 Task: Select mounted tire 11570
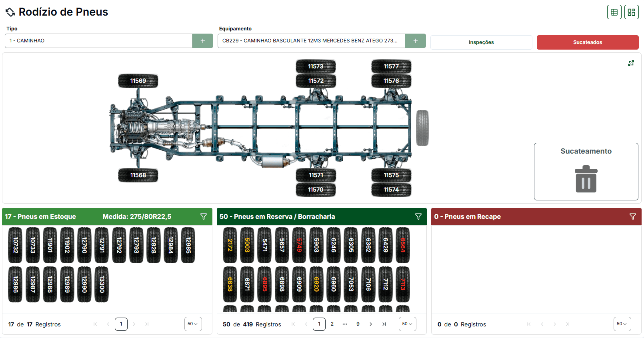pos(316,190)
